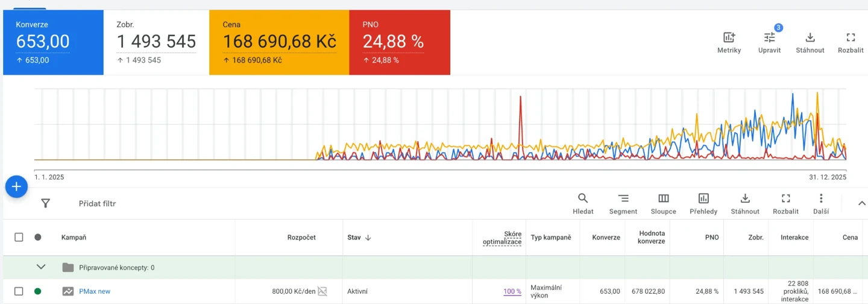The height and width of the screenshot is (304, 868).
Task: Click the 1. 1. 2025 start date label
Action: [49, 177]
